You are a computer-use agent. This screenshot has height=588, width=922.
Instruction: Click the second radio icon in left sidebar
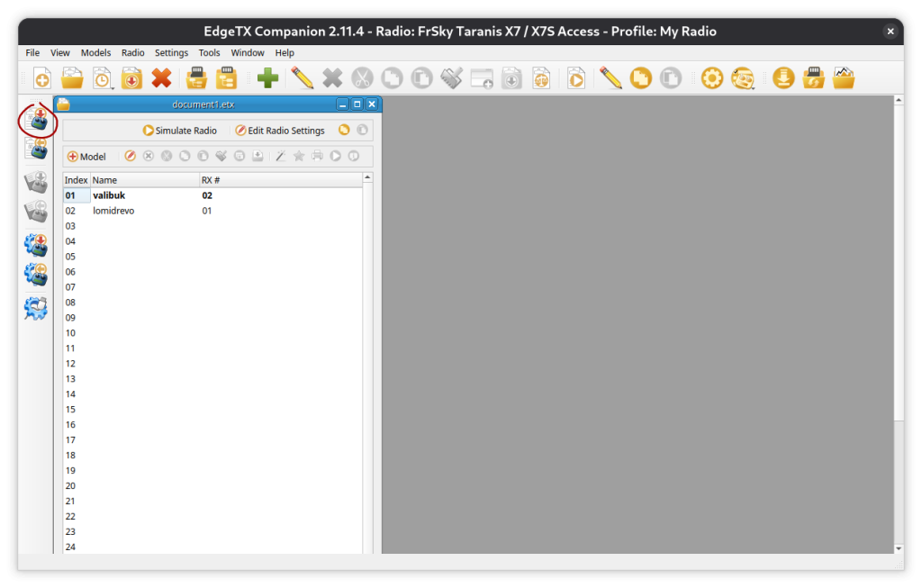coord(37,149)
